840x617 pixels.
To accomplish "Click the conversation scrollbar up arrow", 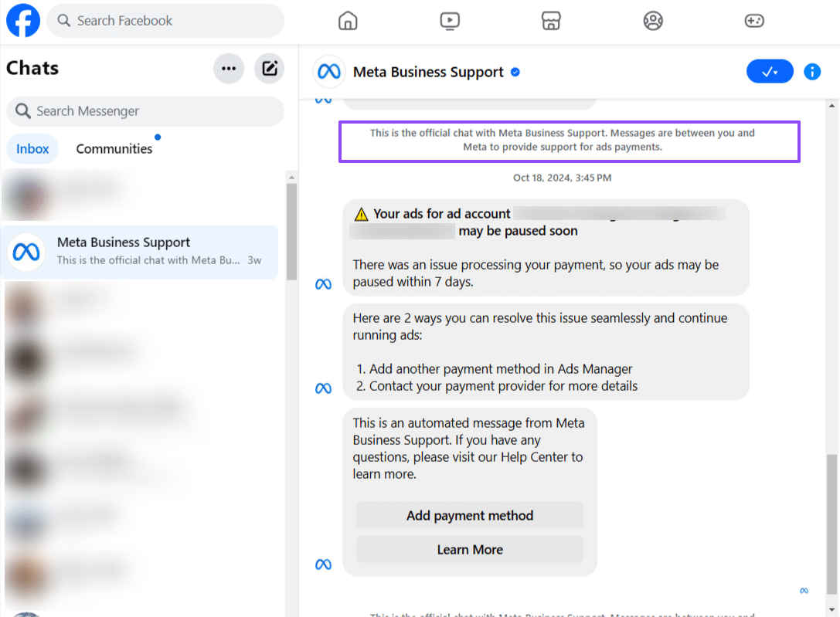I will (831, 106).
